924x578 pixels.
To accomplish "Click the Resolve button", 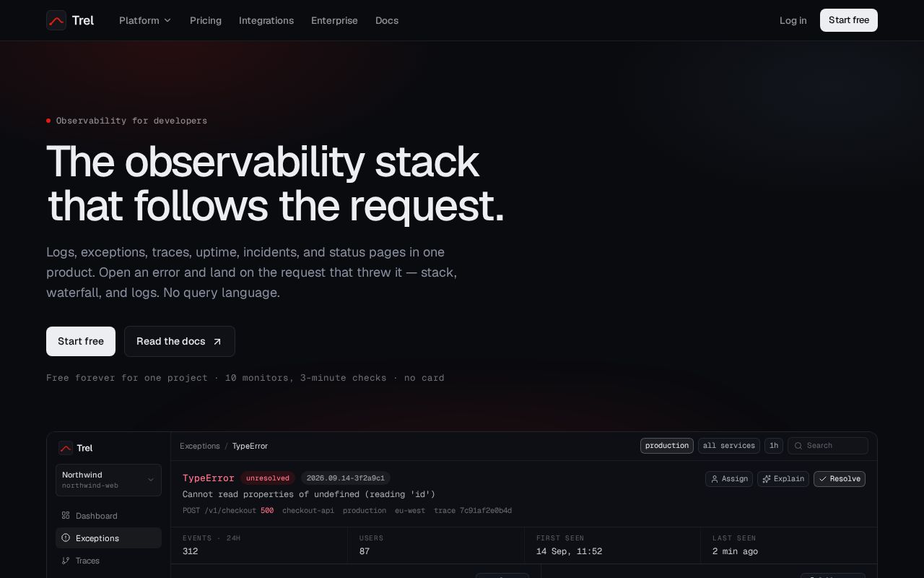I will pos(840,479).
